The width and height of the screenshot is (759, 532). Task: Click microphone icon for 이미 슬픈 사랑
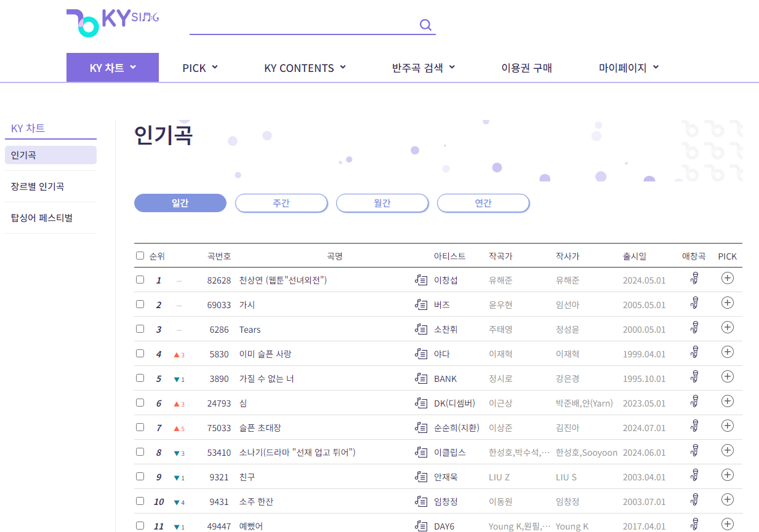pos(694,352)
